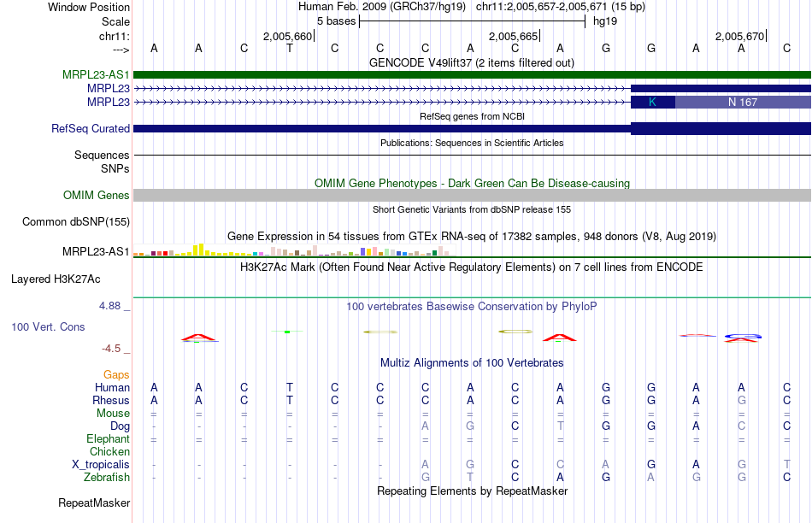Click the chr11:2,005,657-2,005,671 position text

coord(561,7)
